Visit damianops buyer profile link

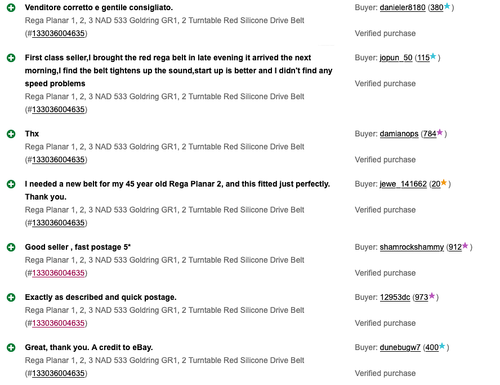(399, 134)
